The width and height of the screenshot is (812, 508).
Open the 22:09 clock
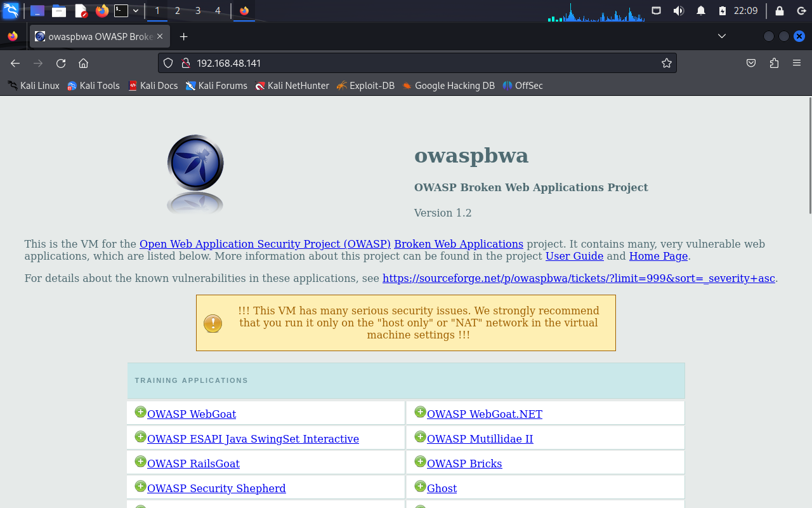click(746, 11)
